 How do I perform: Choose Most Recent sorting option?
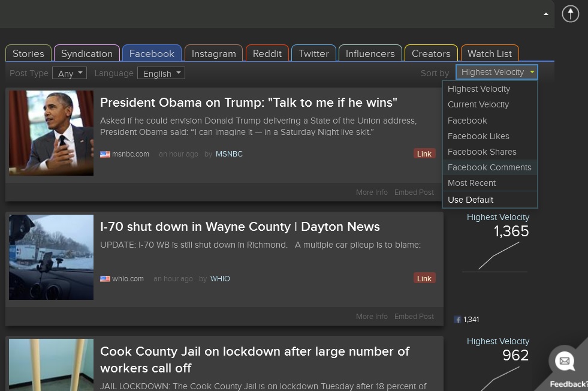(x=471, y=183)
